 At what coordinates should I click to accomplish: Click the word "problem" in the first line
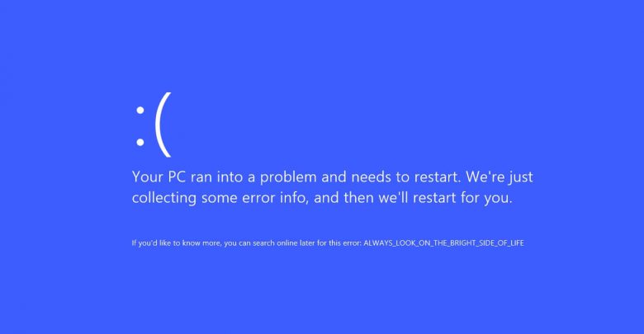288,177
